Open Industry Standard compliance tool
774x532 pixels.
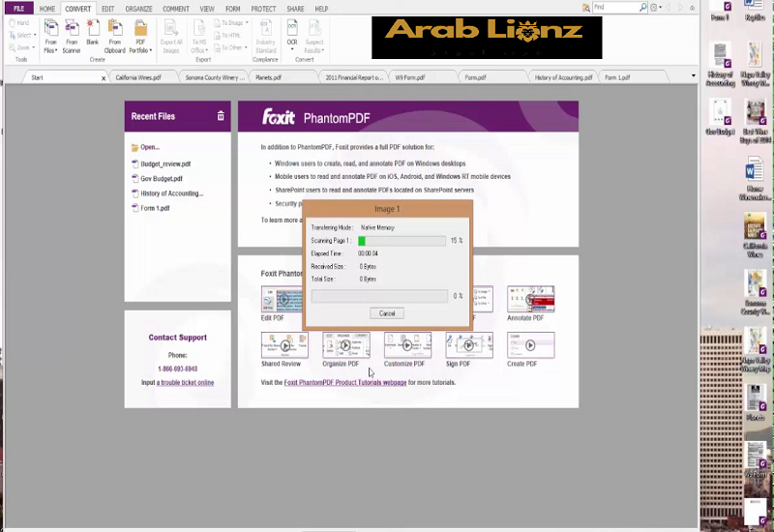pos(265,37)
